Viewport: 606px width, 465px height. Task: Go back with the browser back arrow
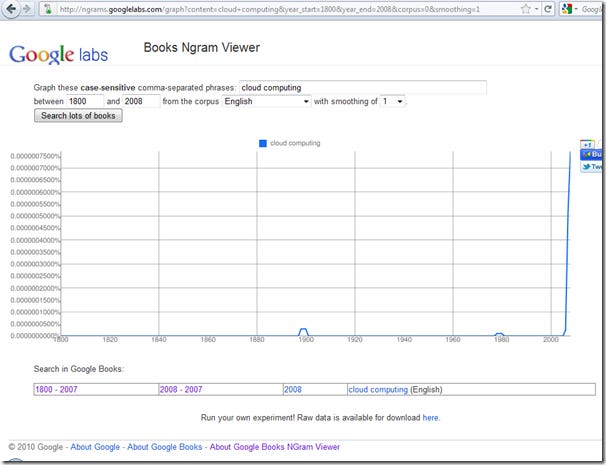click(x=11, y=9)
